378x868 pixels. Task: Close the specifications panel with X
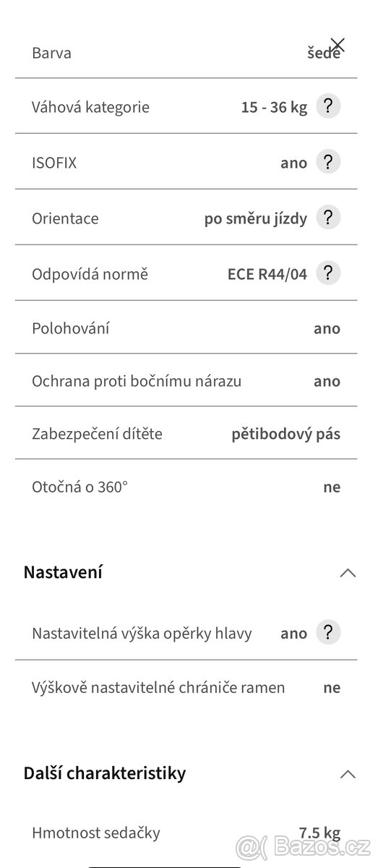click(338, 45)
